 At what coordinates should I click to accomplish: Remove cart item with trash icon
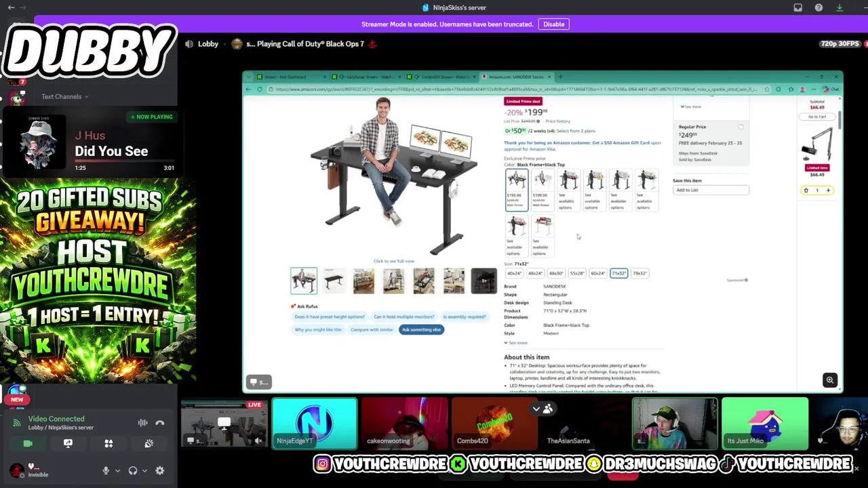806,190
